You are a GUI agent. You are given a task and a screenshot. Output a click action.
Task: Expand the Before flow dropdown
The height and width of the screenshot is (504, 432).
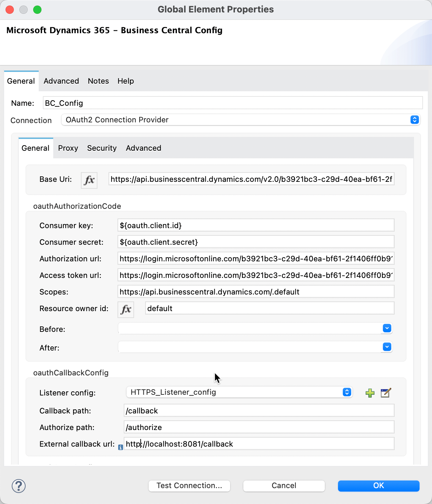click(255, 328)
